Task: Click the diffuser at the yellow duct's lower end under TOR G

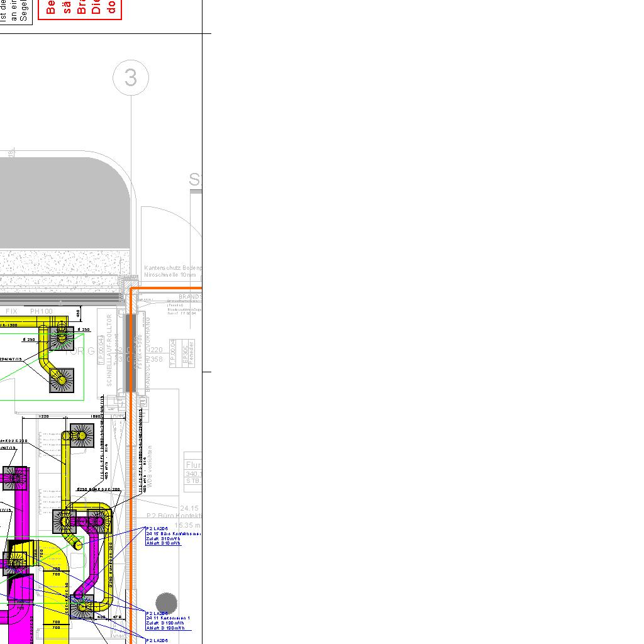Action: click(x=62, y=380)
